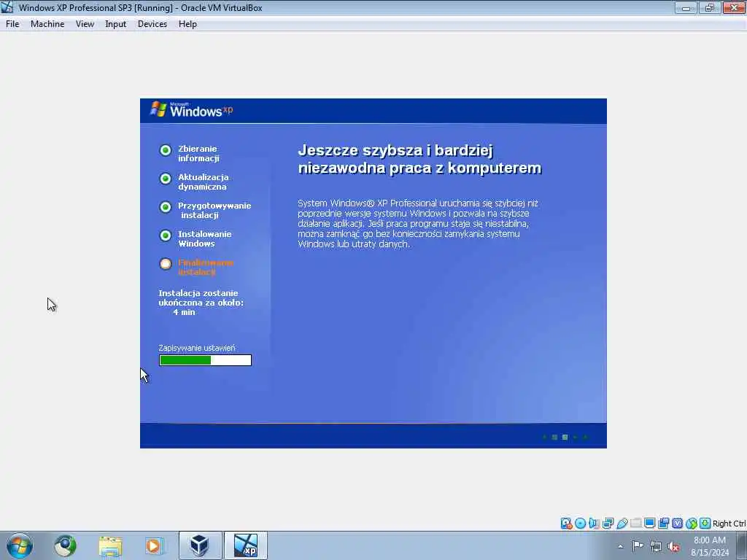Image resolution: width=747 pixels, height=560 pixels.
Task: Click the 'Aktualizacja dynamiczna' step
Action: pyautogui.click(x=204, y=182)
